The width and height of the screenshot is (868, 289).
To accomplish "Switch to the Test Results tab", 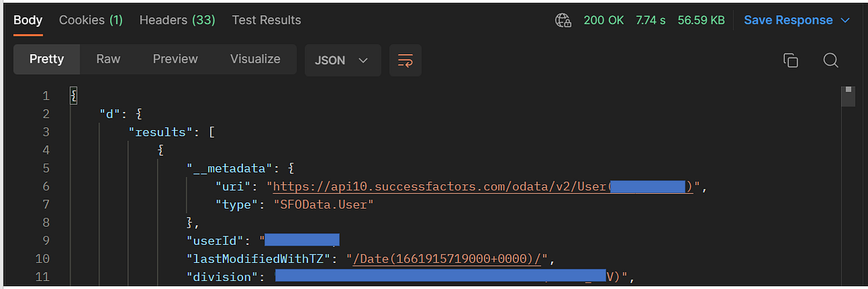I will point(266,20).
